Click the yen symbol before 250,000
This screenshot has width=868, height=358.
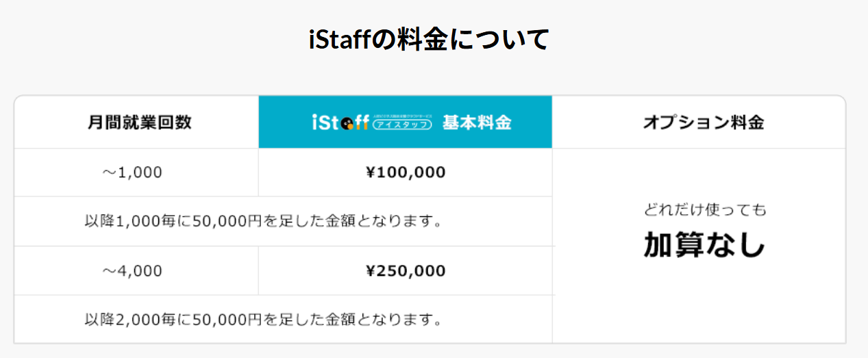371,270
